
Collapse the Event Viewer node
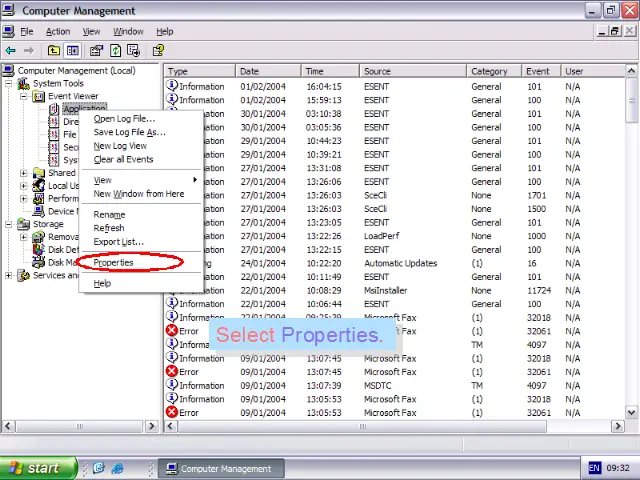coord(23,96)
